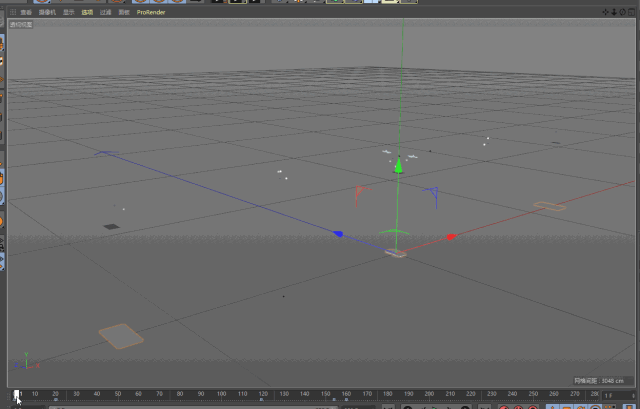Click the world axis XYZ indicator
Image resolution: width=640 pixels, height=409 pixels.
pyautogui.click(x=27, y=361)
